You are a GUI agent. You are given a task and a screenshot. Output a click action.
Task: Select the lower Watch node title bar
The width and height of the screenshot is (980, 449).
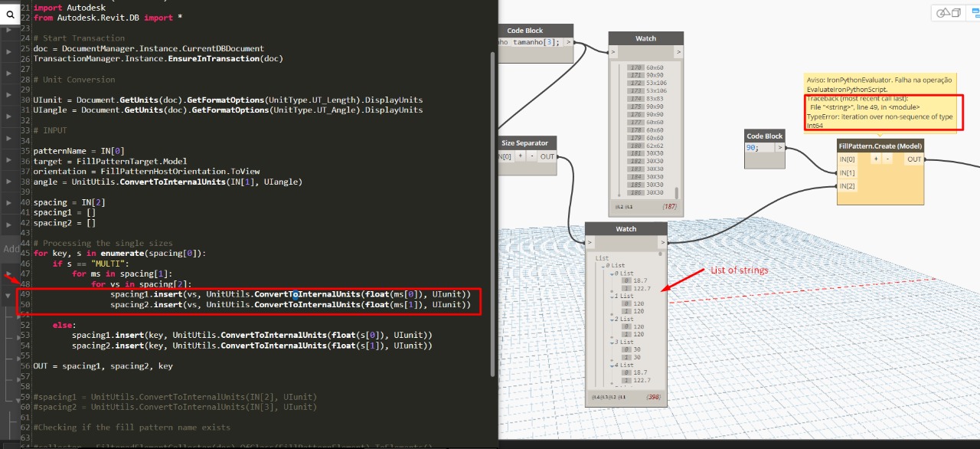tap(626, 228)
